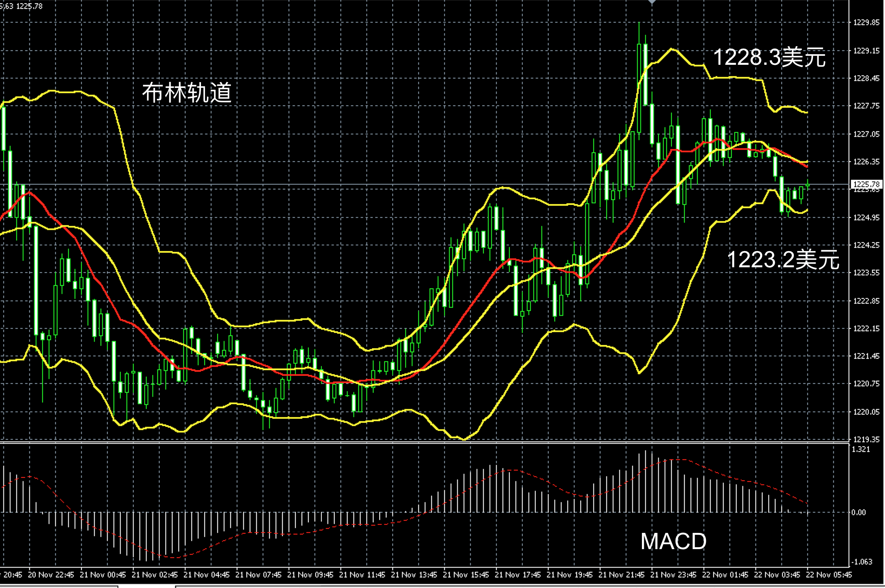The width and height of the screenshot is (885, 588).
Task: Click the 21 Nov 07:45 time label
Action: (x=259, y=575)
